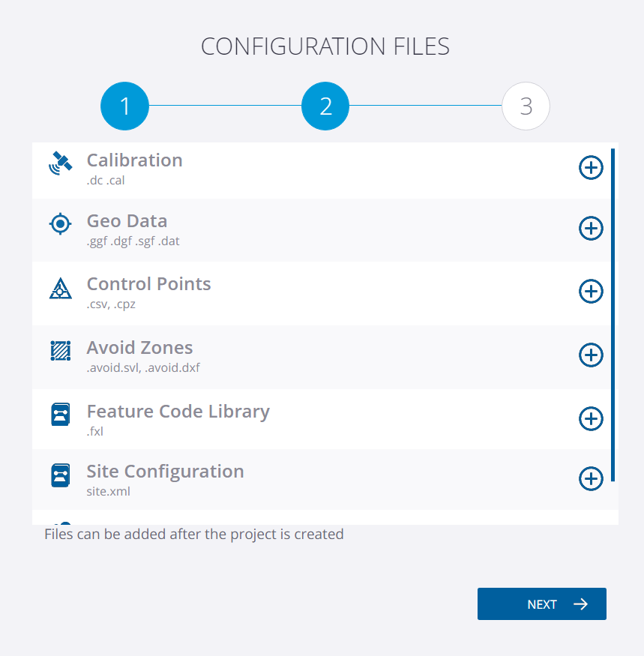Click the Avoid Zones hatched icon
The image size is (644, 656).
coord(60,351)
